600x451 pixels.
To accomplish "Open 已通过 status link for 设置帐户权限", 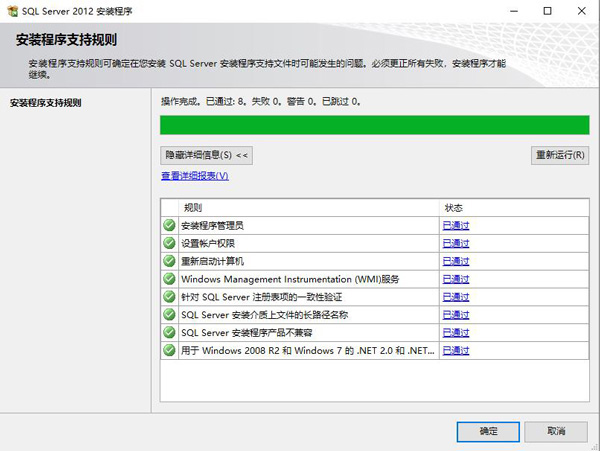I will pos(456,243).
